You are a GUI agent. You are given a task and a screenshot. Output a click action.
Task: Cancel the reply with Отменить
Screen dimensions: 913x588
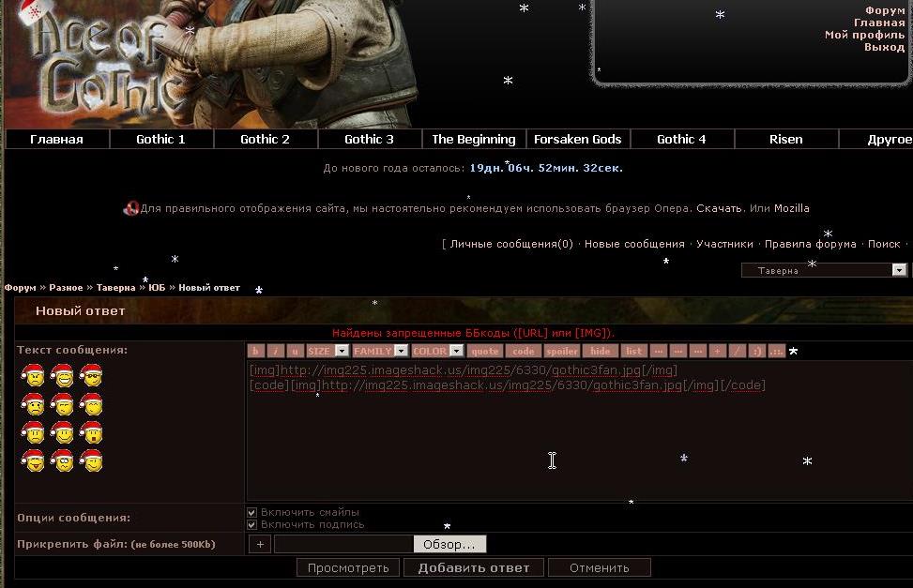point(600,567)
